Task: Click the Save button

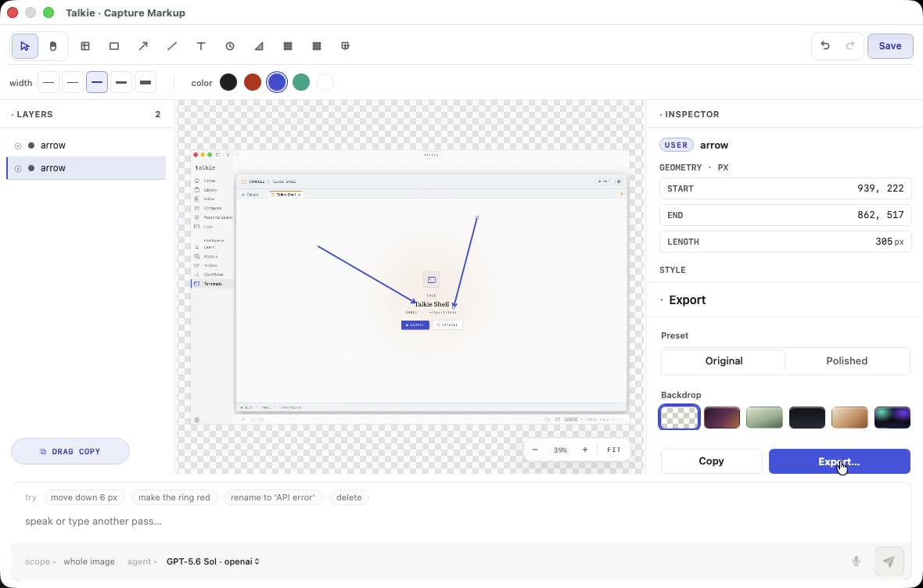Action: 890,46
